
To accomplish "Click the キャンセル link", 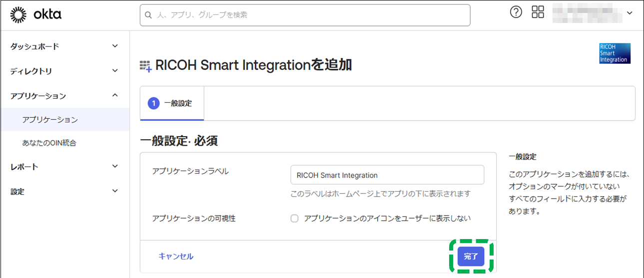I will [176, 256].
